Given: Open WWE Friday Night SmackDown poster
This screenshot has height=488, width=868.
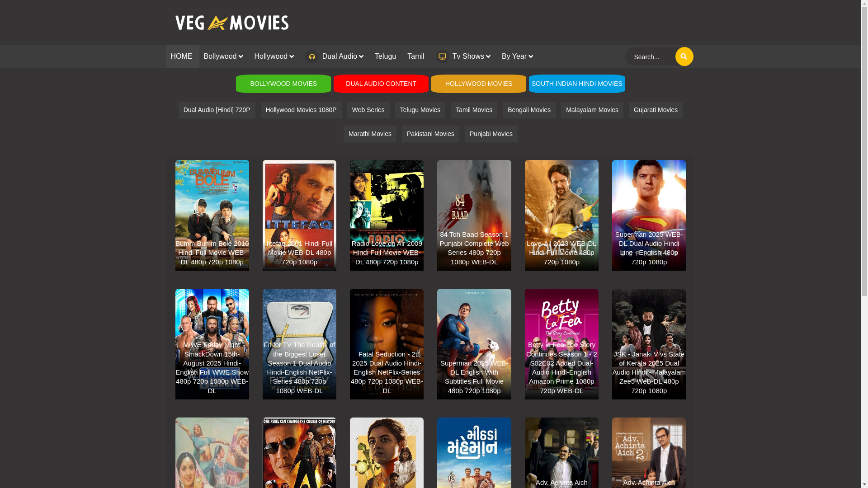Looking at the screenshot, I should pos(212,344).
